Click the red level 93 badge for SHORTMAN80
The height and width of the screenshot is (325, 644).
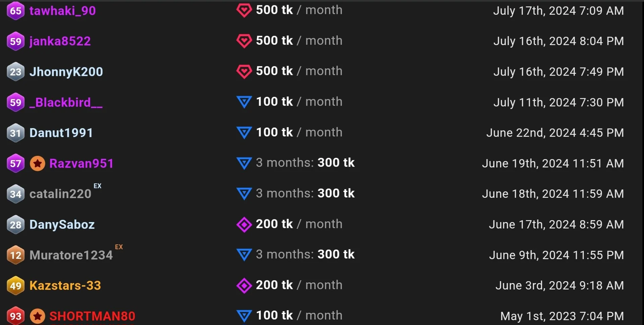(x=15, y=316)
